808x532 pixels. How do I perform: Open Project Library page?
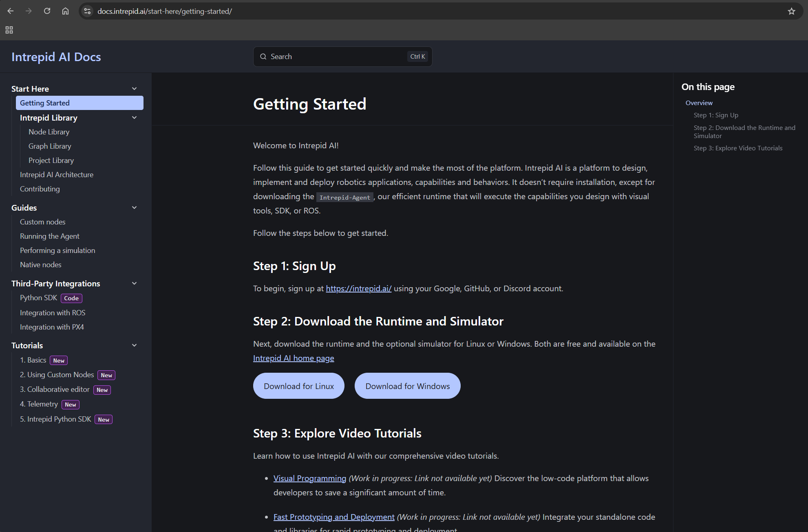(51, 160)
